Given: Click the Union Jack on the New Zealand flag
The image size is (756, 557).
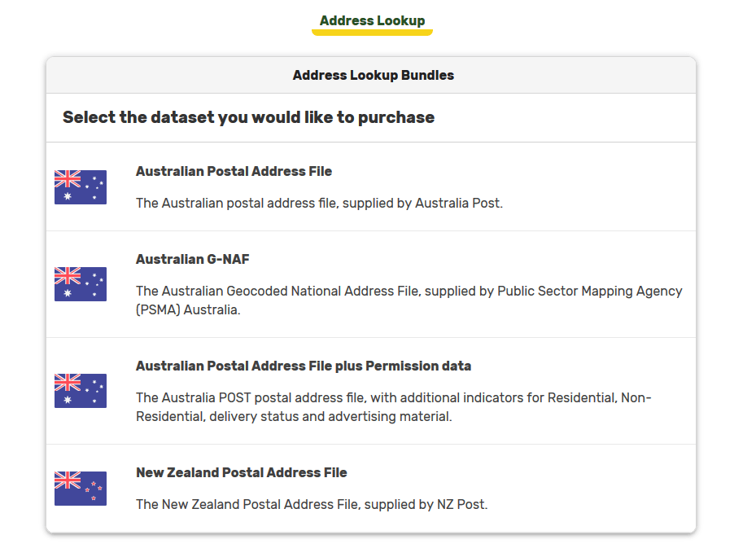Looking at the screenshot, I should 68,480.
